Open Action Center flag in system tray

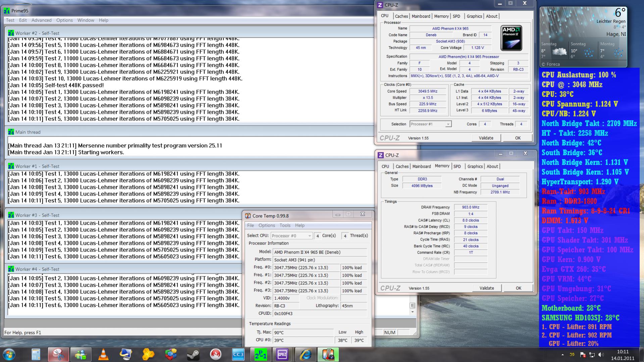(x=583, y=355)
